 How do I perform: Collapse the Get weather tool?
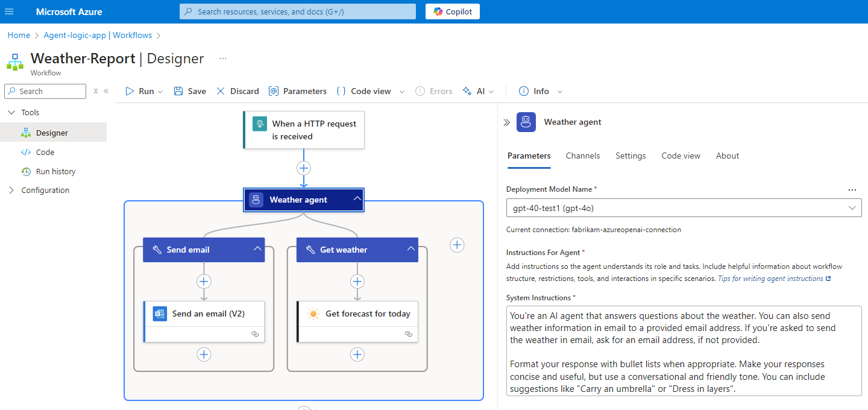(411, 248)
